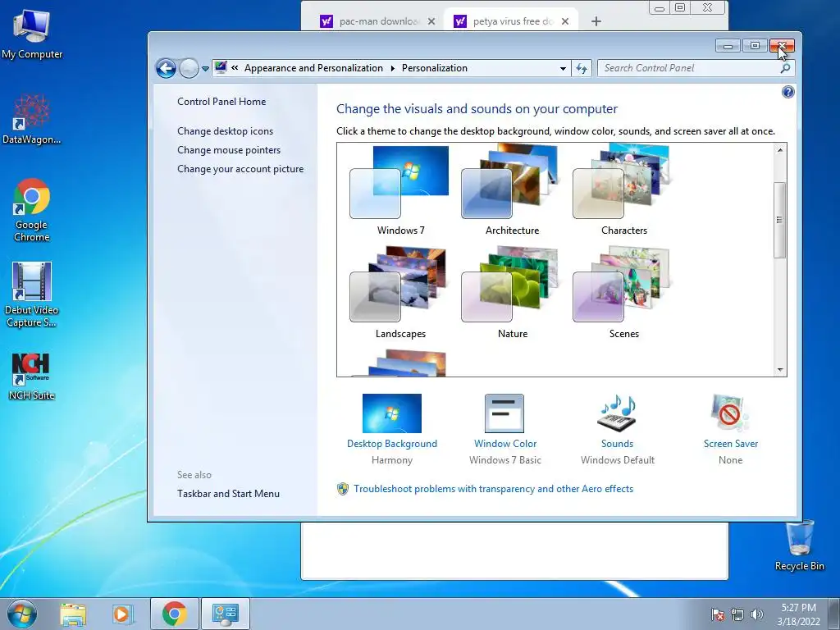The image size is (840, 630).
Task: Open Change your account picture
Action: coord(240,169)
